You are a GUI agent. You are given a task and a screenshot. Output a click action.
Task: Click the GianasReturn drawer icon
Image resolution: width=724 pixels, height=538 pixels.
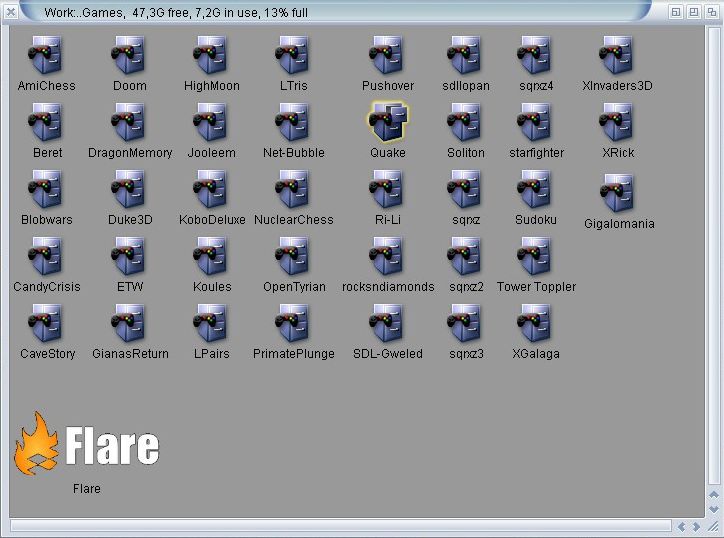(128, 323)
